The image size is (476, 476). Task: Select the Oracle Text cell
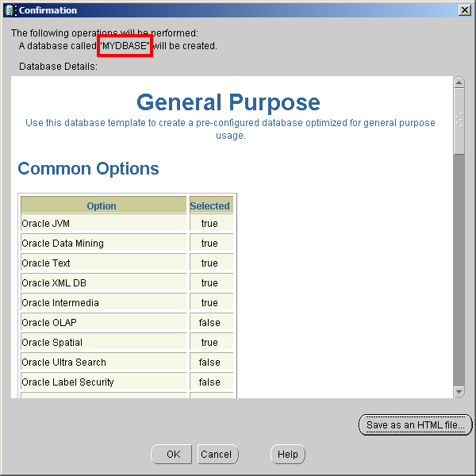103,263
